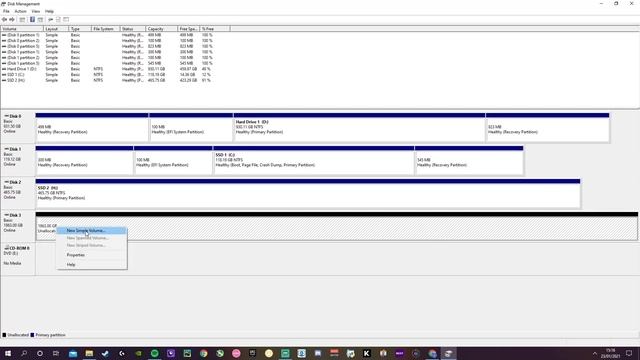640x360 pixels.
Task: Select the Hard Drive 1 (D:) partition block
Action: [359, 128]
